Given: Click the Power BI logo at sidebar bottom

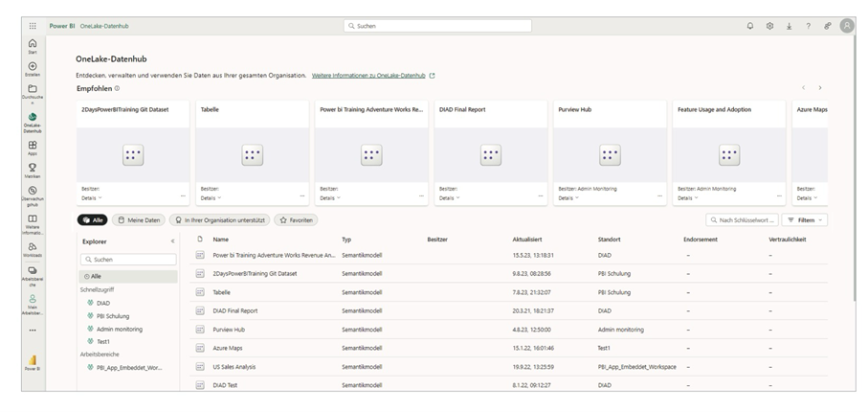Looking at the screenshot, I should point(33,362).
